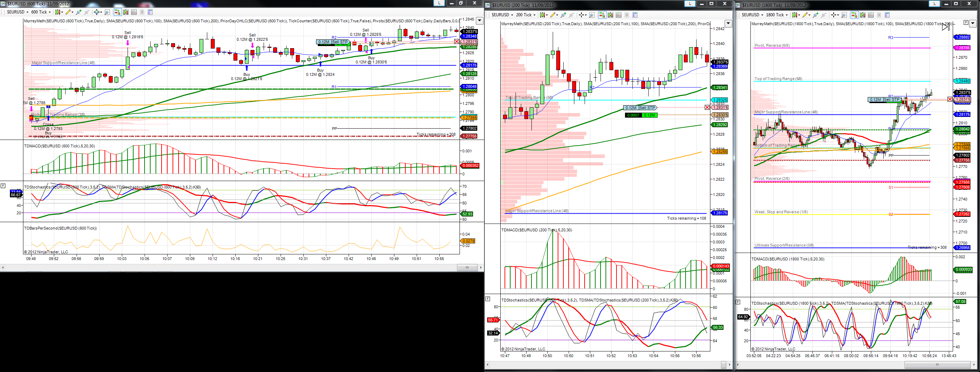Open Data Series icon in 200 Tick window
This screenshot has width=980, height=372.
[610, 15]
